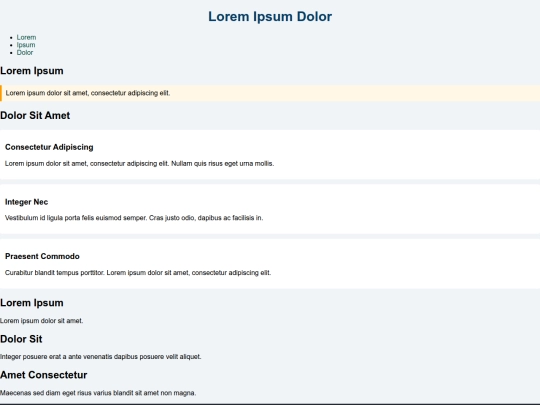Viewport: 540px width, 405px height.
Task: Open the Lorem navigation link
Action: point(26,37)
